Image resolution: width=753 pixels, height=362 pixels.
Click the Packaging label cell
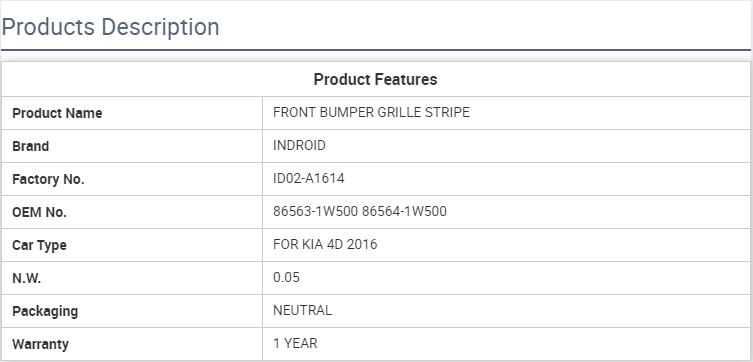132,311
